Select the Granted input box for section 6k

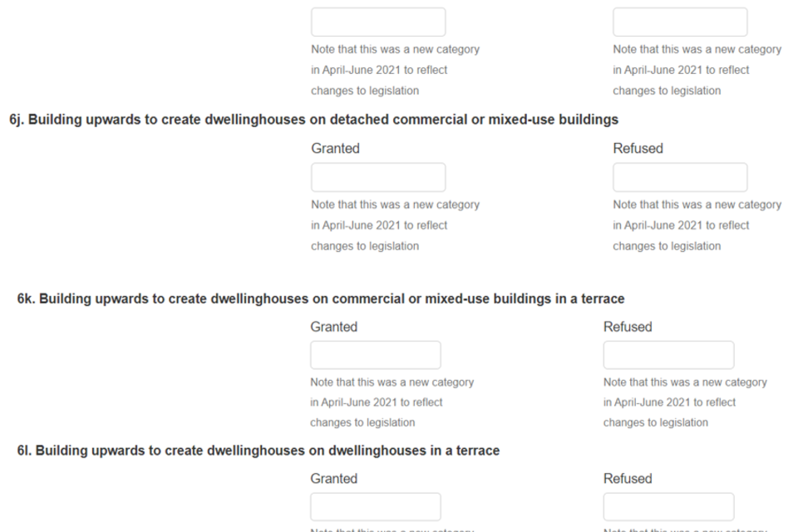click(375, 355)
